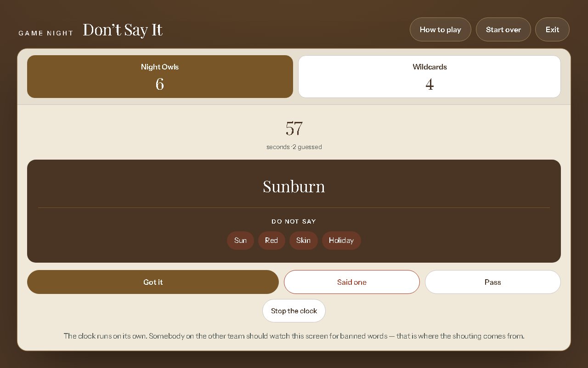Click the Night Owls score of 6
588x368 pixels.
(x=160, y=84)
